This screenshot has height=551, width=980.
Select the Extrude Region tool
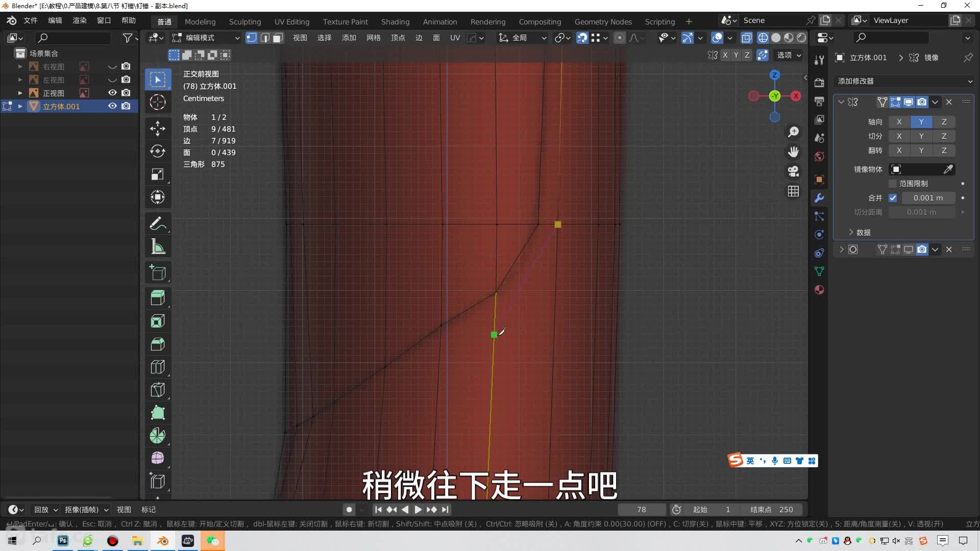pos(158,298)
